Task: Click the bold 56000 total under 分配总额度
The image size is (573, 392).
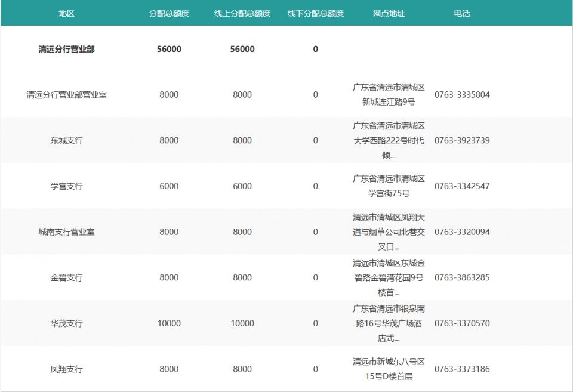Action: [x=169, y=49]
